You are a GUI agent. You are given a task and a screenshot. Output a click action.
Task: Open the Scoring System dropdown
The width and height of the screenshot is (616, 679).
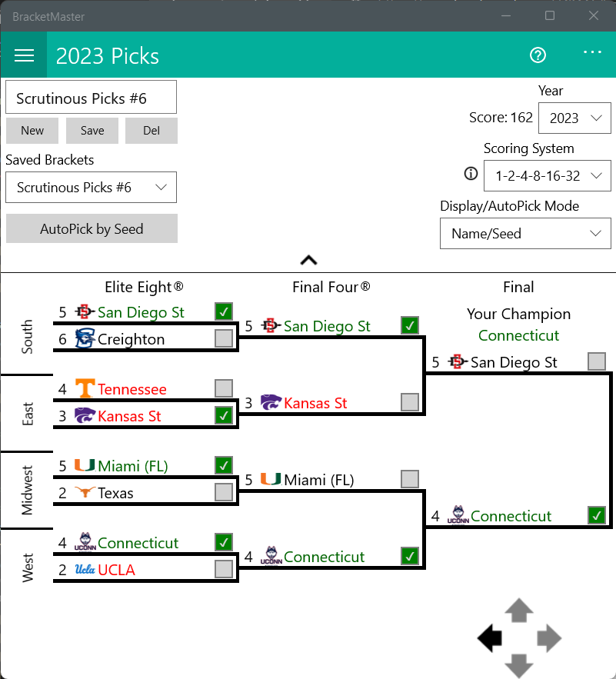pyautogui.click(x=548, y=175)
